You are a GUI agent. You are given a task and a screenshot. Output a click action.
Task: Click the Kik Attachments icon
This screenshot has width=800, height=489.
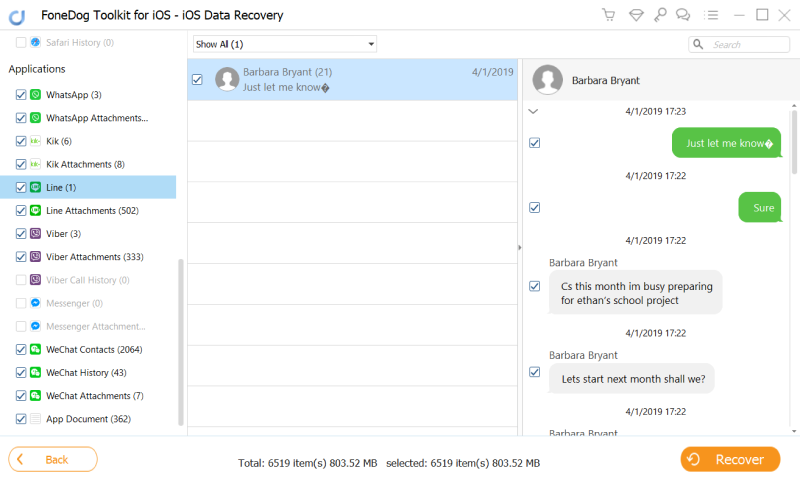(35, 164)
